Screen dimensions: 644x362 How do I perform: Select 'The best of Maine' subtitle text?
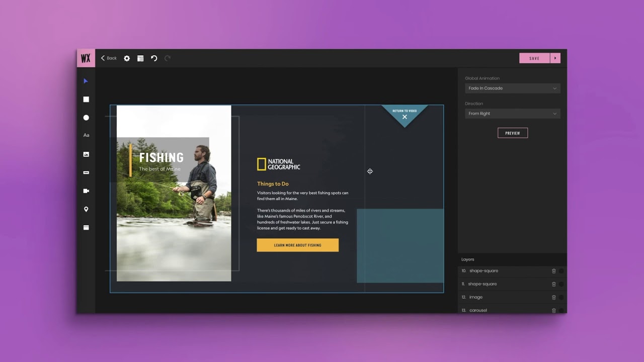click(159, 169)
